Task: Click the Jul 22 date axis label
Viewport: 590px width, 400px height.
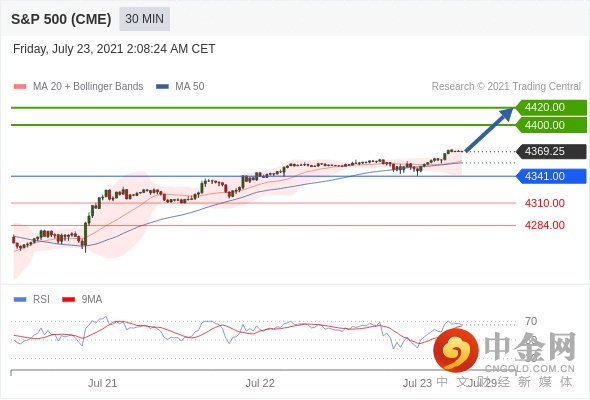Action: [260, 383]
